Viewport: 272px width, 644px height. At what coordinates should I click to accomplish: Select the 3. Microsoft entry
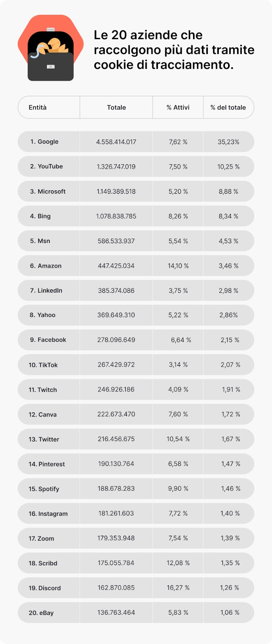pyautogui.click(x=48, y=192)
